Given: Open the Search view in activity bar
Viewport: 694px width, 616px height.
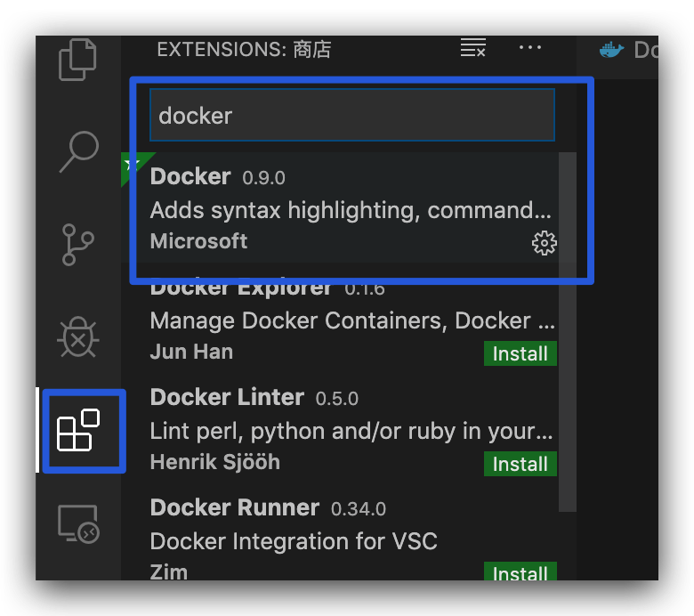Looking at the screenshot, I should point(78,151).
